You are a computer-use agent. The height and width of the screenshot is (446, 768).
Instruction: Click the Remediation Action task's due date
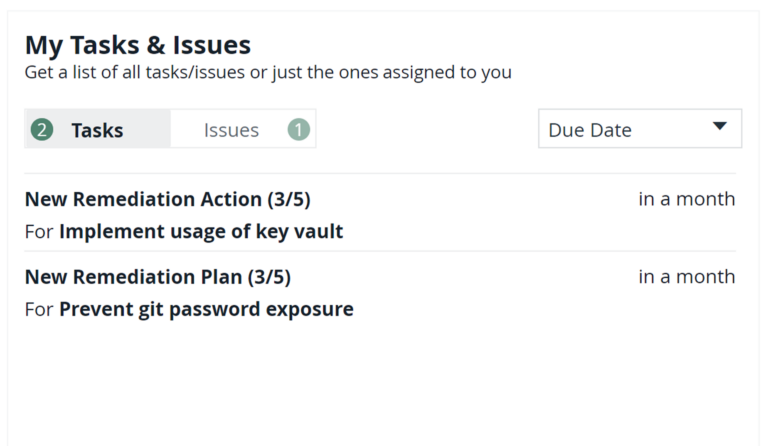pyautogui.click(x=686, y=199)
